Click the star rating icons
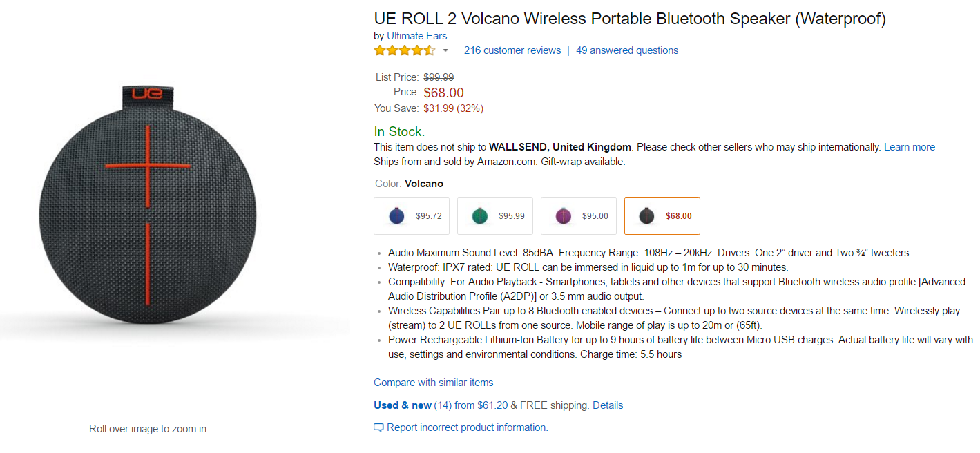The image size is (980, 453). click(x=404, y=50)
